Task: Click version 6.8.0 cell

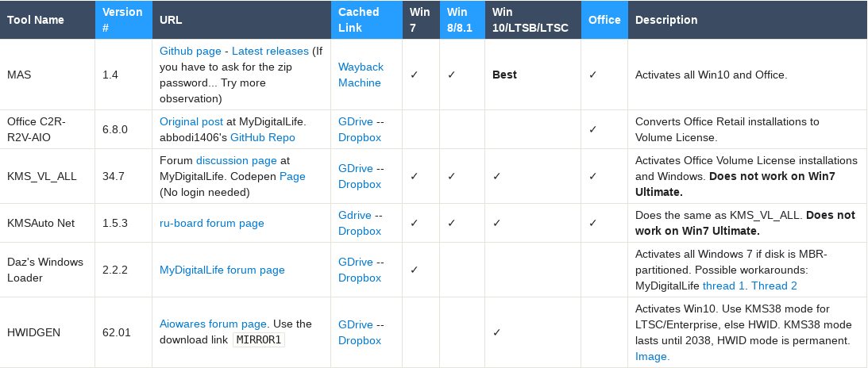Action: pyautogui.click(x=123, y=129)
